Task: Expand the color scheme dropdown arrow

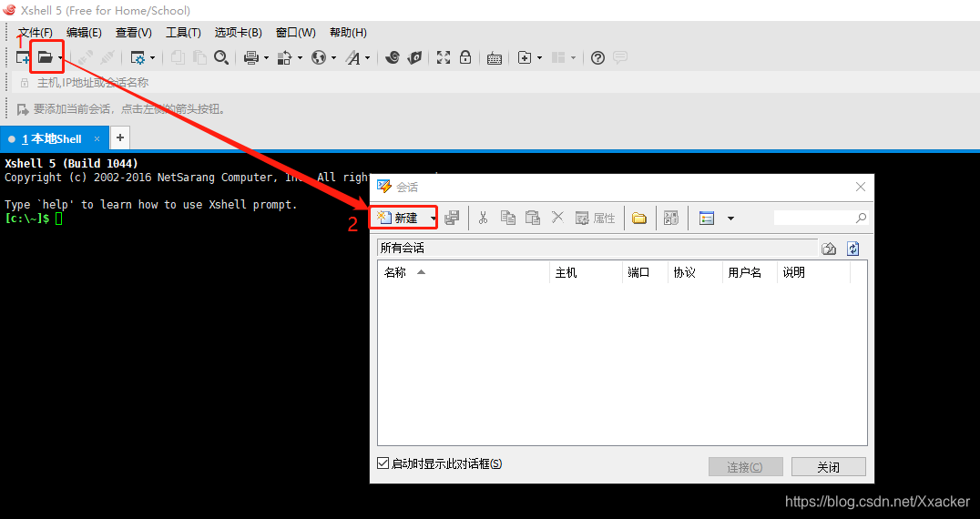Action: tap(300, 58)
